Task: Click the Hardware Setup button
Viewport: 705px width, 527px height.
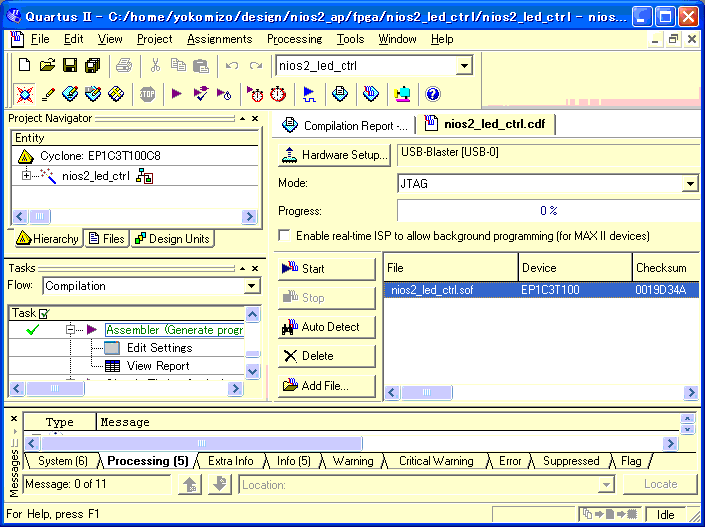Action: point(335,155)
